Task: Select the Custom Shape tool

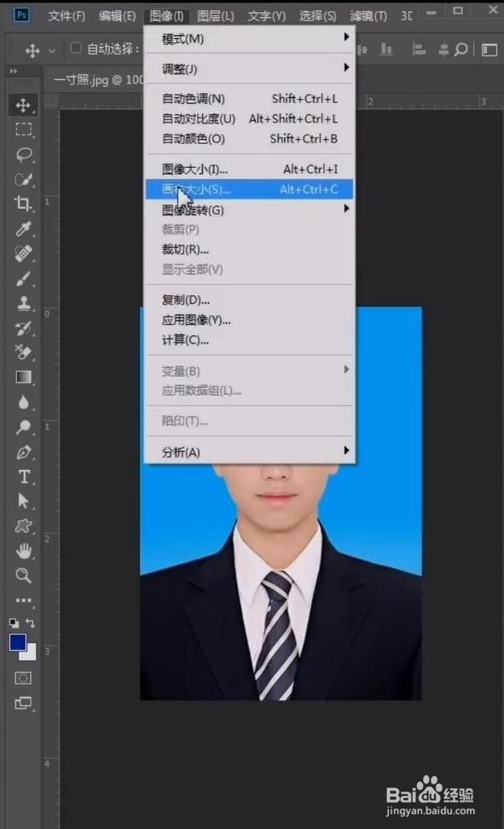Action: (23, 525)
